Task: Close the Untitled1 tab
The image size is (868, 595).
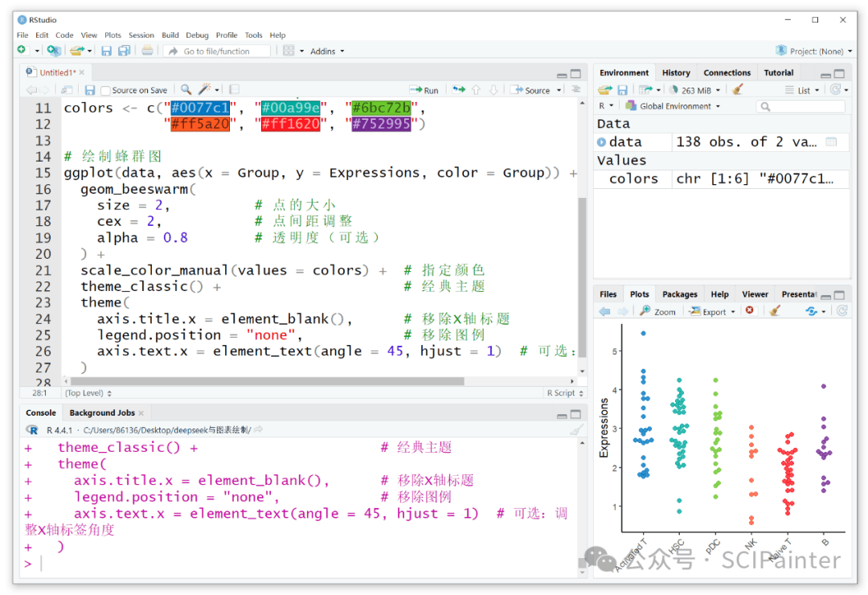Action: (x=81, y=72)
